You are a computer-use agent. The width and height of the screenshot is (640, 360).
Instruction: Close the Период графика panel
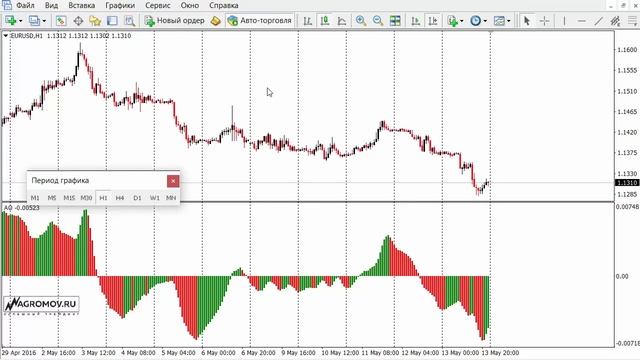click(x=173, y=181)
